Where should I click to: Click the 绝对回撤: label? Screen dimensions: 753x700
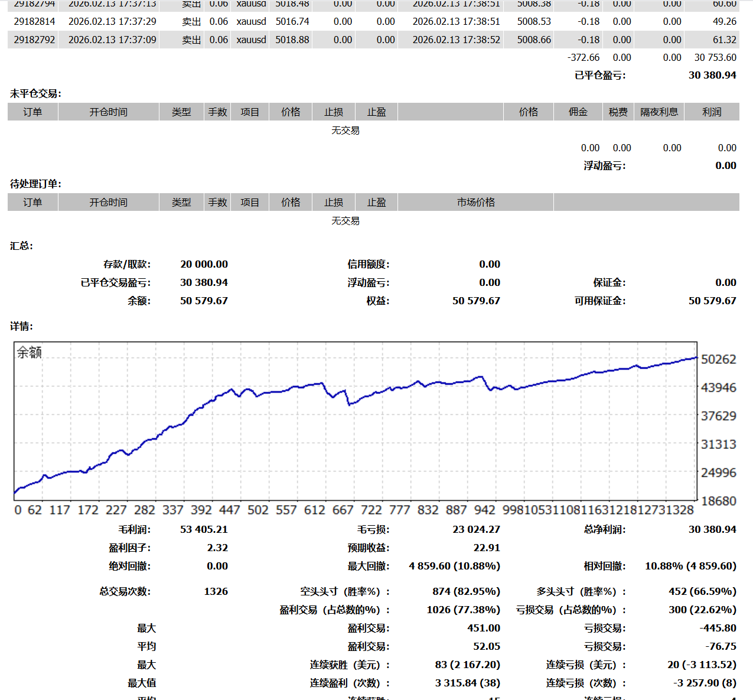pyautogui.click(x=130, y=566)
